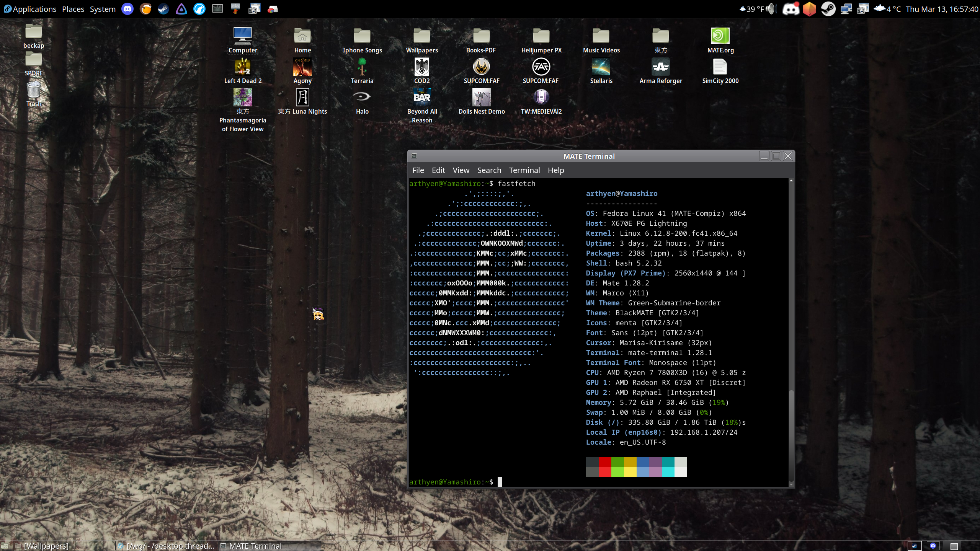Click the Steam workspace thumbnail in bottom panel
Viewport: 980px width, 551px height.
pos(915,546)
